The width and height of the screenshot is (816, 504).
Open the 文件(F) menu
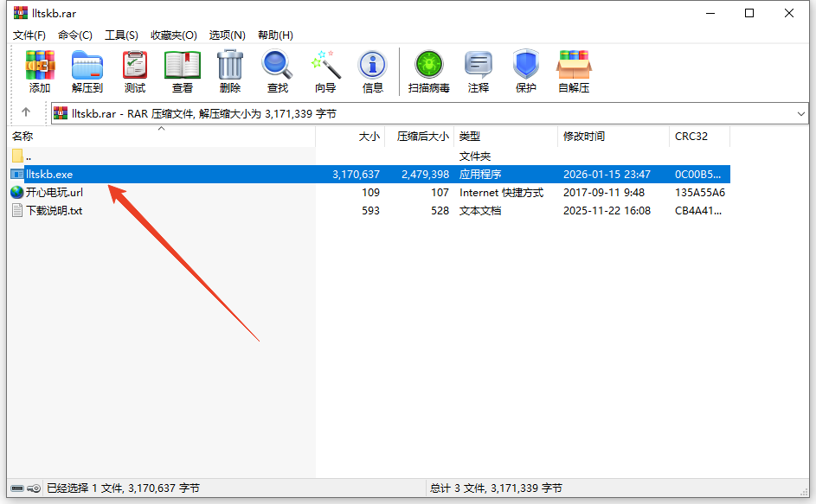(x=29, y=35)
